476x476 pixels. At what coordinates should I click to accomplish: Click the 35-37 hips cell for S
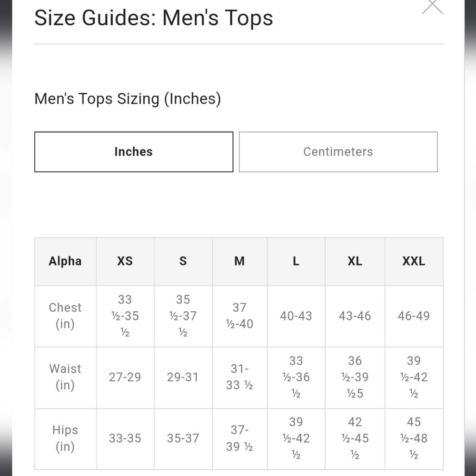[x=183, y=439]
